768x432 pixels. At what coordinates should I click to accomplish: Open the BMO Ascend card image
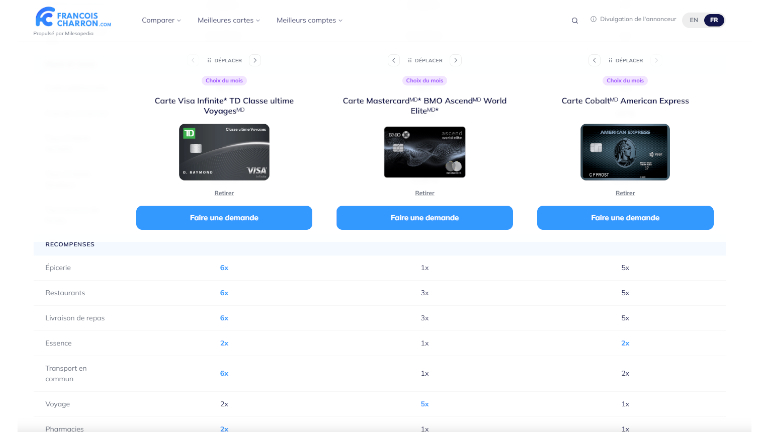tap(425, 152)
